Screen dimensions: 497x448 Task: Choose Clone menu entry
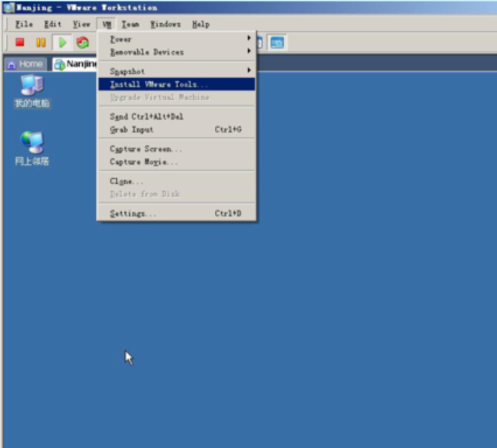177,182
